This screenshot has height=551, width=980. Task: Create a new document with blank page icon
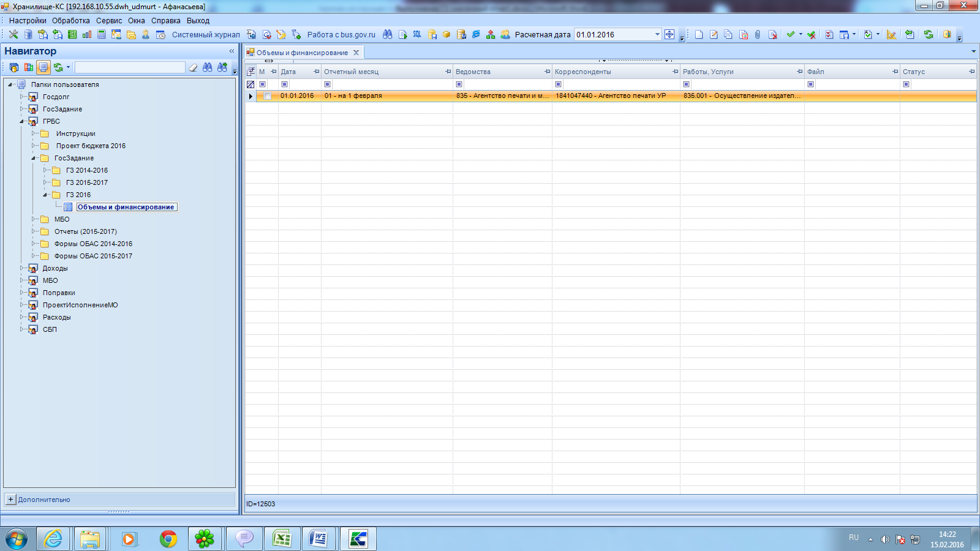699,35
